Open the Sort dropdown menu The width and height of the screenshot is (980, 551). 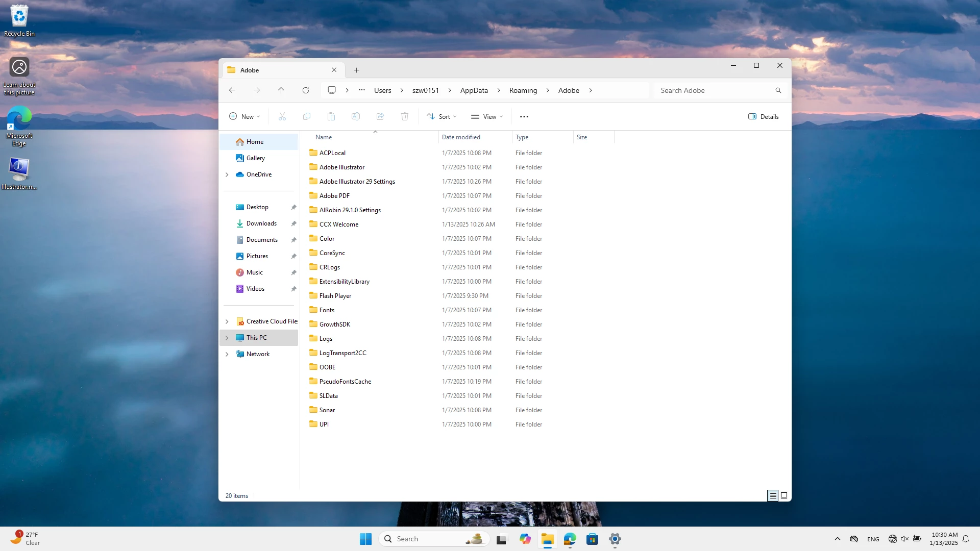click(x=442, y=117)
